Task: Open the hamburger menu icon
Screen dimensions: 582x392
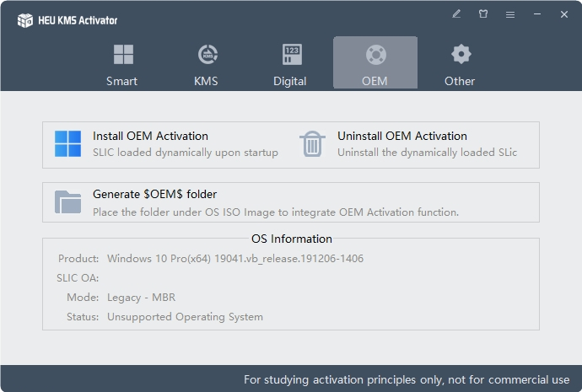Action: [x=510, y=14]
